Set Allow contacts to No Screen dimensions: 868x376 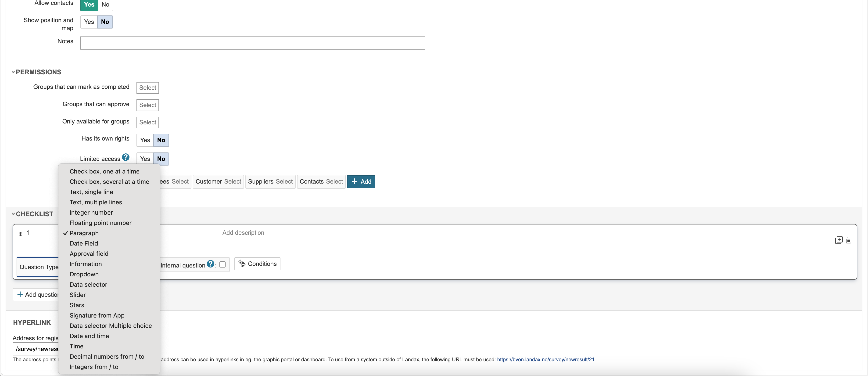click(x=105, y=5)
